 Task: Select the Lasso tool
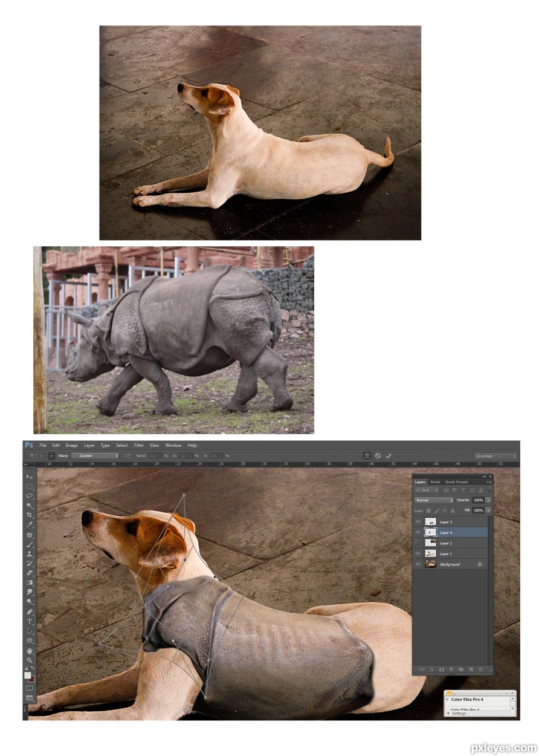pos(30,496)
